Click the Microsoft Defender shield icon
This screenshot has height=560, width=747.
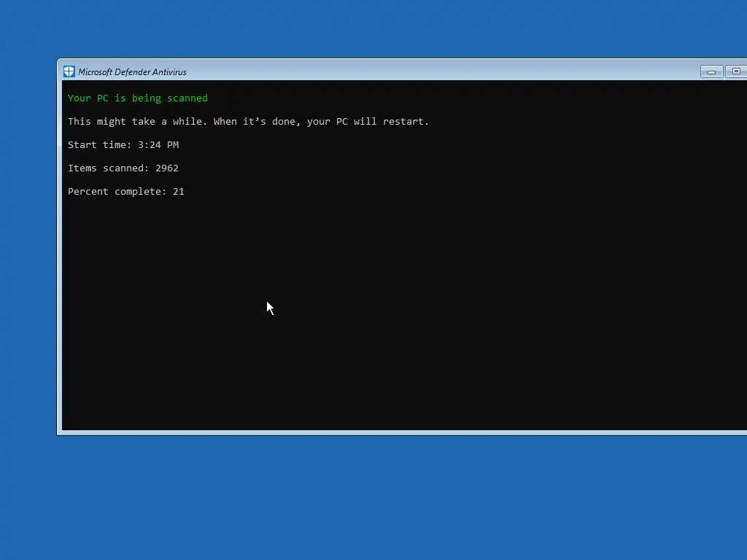coord(69,71)
